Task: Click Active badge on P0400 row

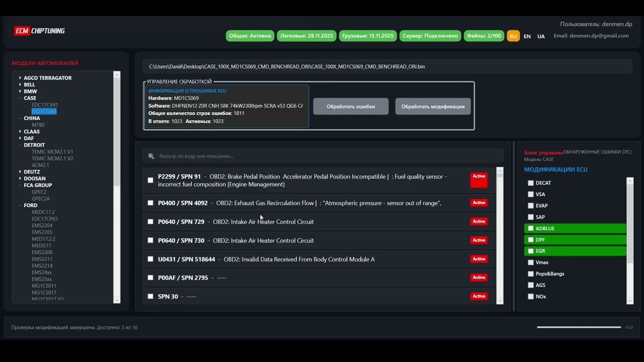Action: point(479,203)
